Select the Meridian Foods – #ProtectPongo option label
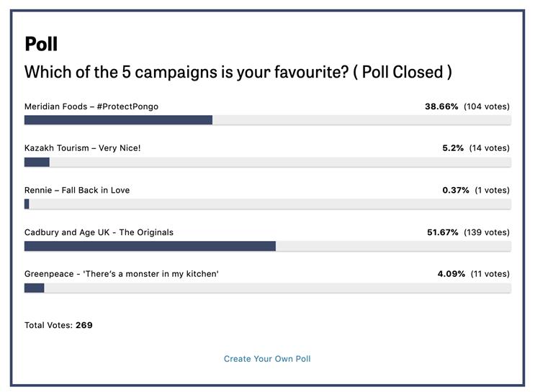This screenshot has height=392, width=535. click(x=91, y=106)
